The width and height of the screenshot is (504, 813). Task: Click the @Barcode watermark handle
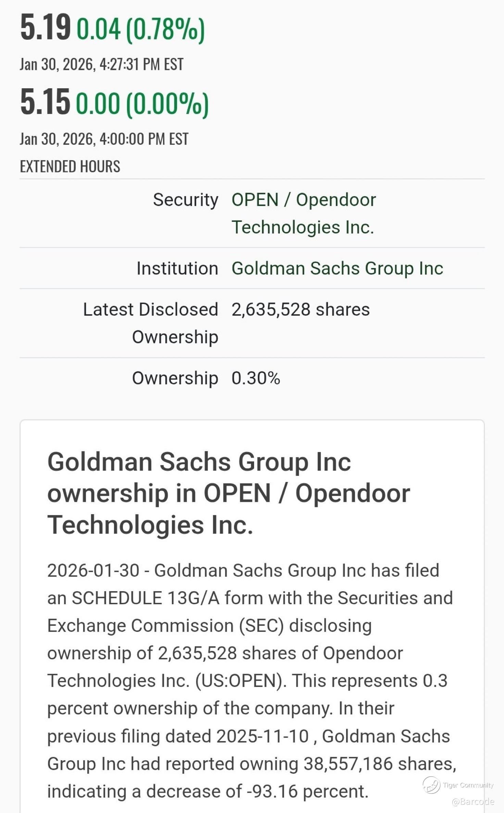click(473, 801)
